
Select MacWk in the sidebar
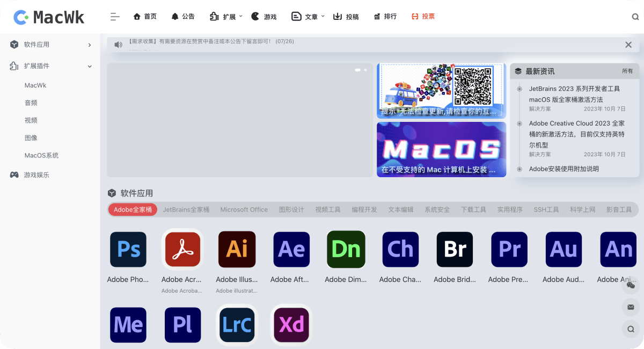[x=35, y=85]
